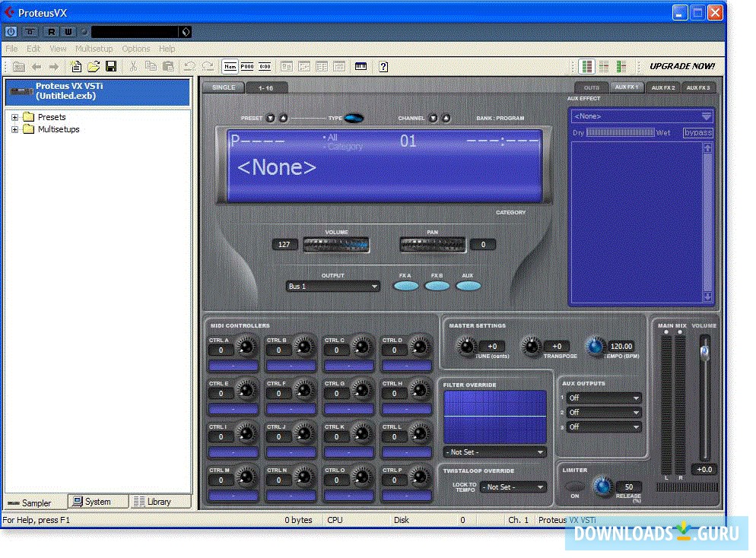
Task: Click the greyed tree folder toolbar icon
Action: [x=19, y=66]
